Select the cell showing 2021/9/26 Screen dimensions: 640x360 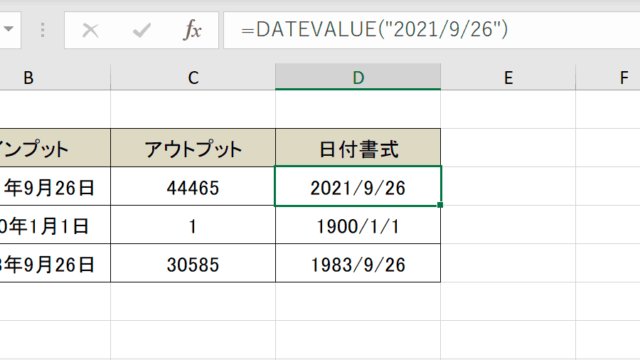(x=358, y=187)
